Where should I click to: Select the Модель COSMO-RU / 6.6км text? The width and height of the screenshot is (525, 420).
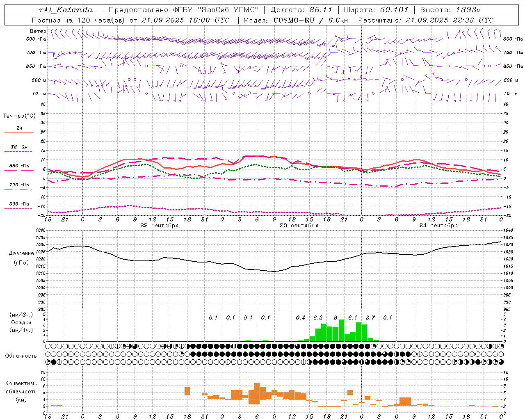296,20
